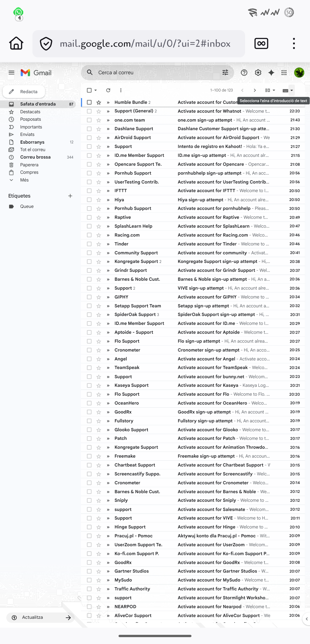The image size is (310, 644).
Task: Open the account avatar picture
Action: click(x=299, y=73)
